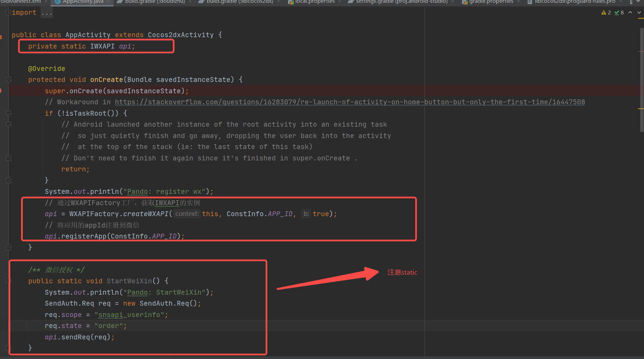
Task: Click "Pando: StartWeiXin" string literal
Action: 164,292
